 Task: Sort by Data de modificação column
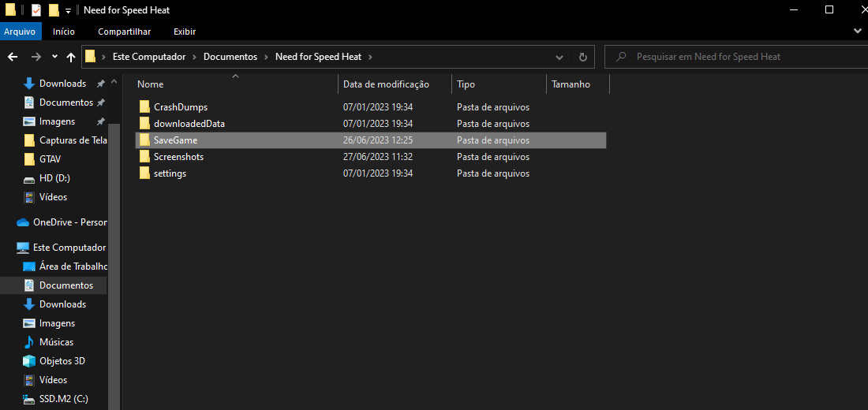click(386, 84)
